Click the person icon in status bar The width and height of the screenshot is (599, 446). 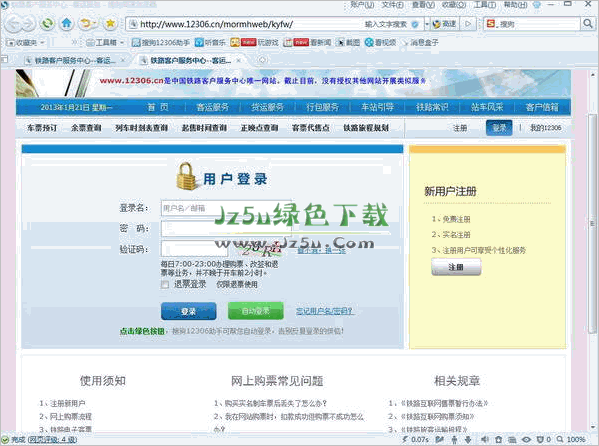tap(454, 440)
